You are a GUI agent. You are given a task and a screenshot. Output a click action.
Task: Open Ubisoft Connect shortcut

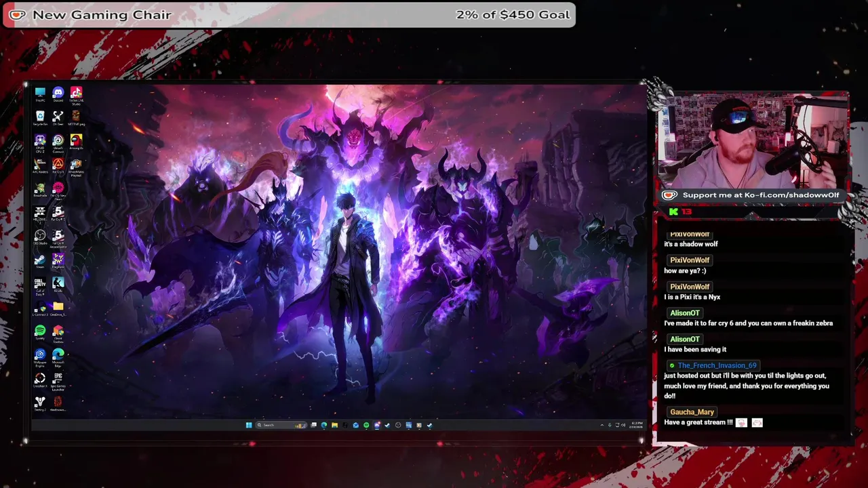click(58, 143)
